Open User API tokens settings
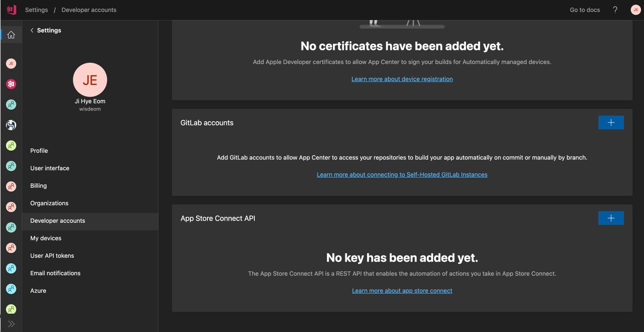644x332 pixels. coord(90,256)
